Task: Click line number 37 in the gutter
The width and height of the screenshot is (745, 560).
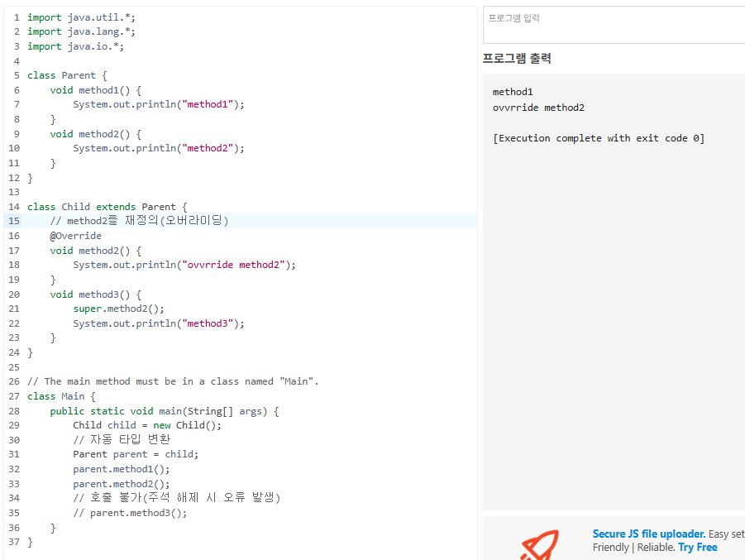Action: 14,542
